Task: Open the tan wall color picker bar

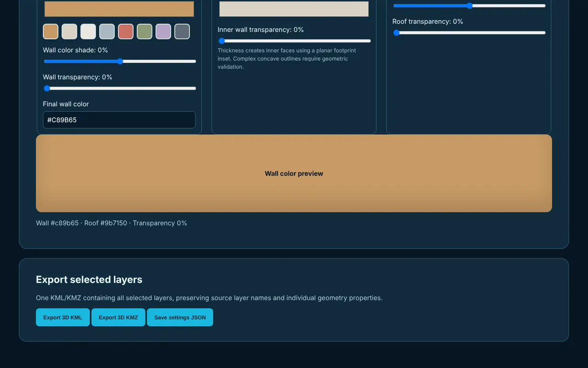Action: (x=119, y=9)
